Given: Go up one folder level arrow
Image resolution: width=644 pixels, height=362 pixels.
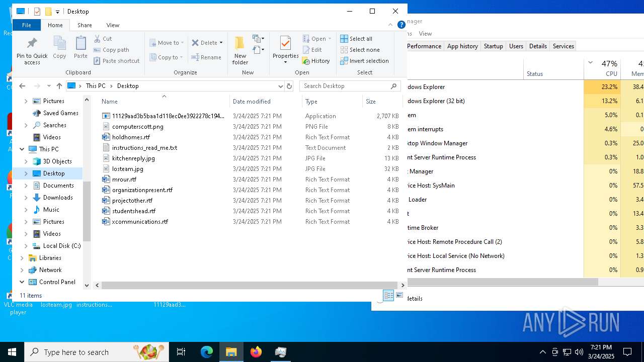Looking at the screenshot, I should pos(59,86).
